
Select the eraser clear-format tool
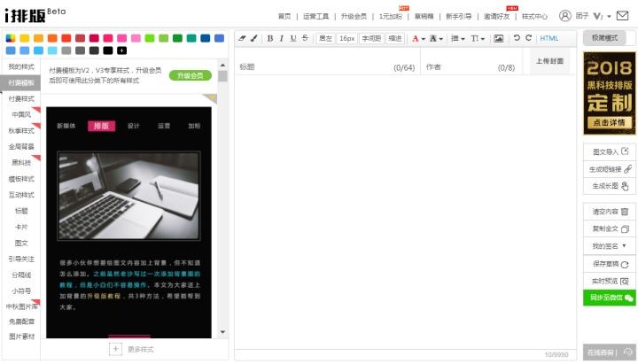pyautogui.click(x=243, y=38)
